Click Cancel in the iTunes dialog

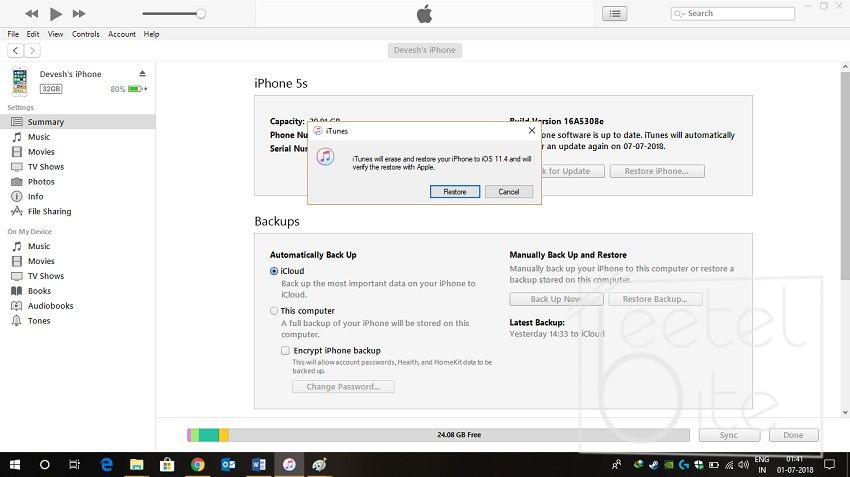508,191
